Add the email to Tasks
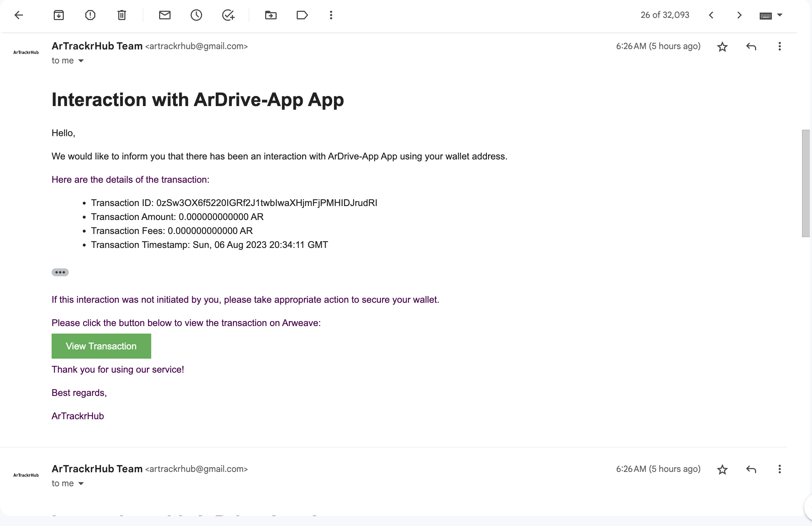 point(228,15)
